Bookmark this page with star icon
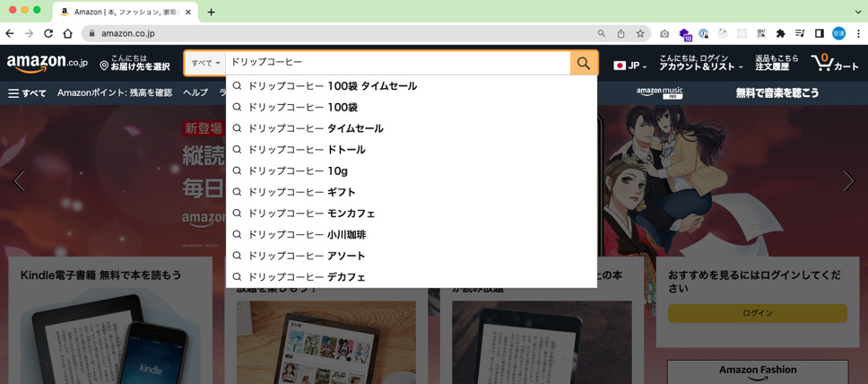The height and width of the screenshot is (384, 868). (x=640, y=33)
